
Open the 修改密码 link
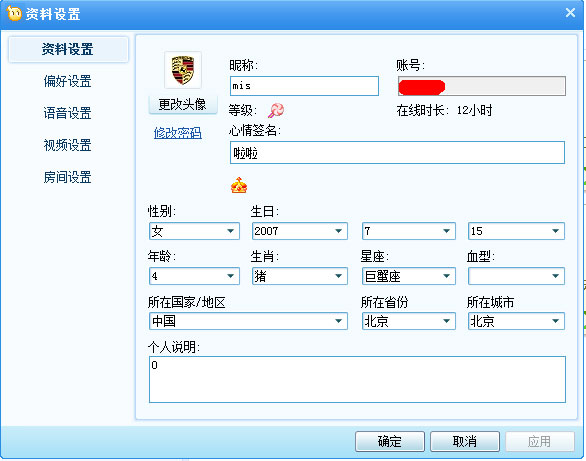(x=178, y=133)
